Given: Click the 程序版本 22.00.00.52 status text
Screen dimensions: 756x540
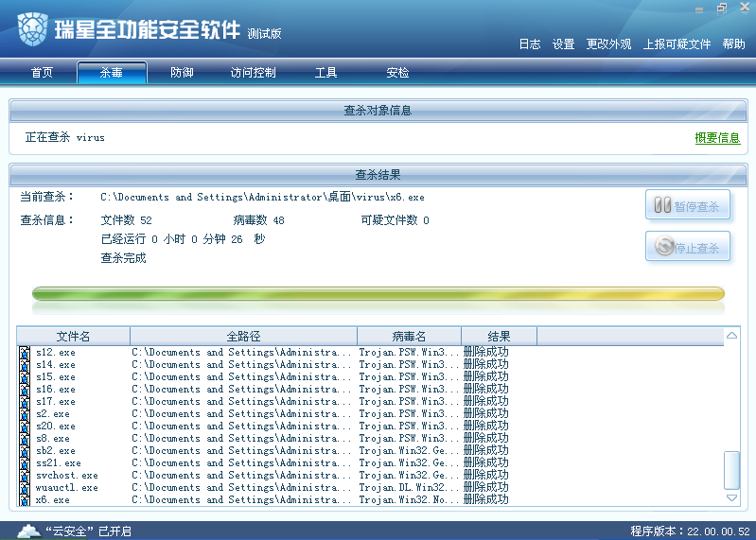Looking at the screenshot, I should coord(691,531).
